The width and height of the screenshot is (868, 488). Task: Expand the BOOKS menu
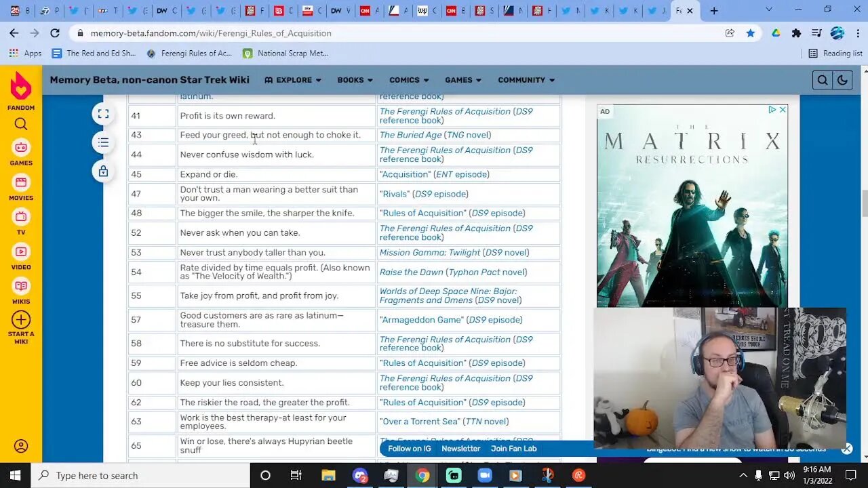pos(355,80)
